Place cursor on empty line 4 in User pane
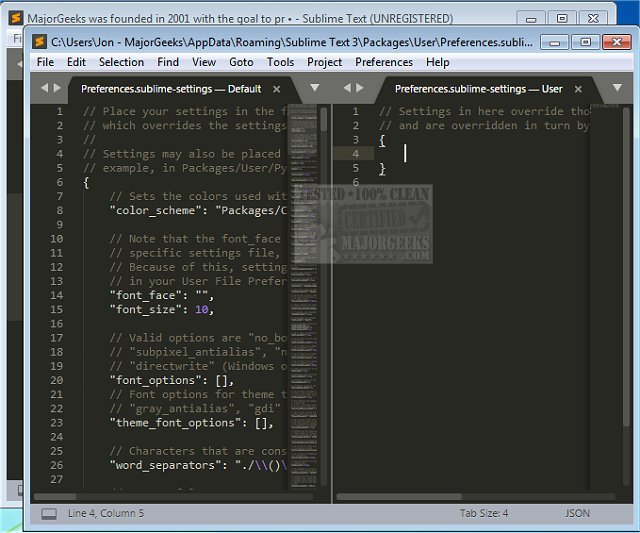640x533 pixels. (x=482, y=154)
